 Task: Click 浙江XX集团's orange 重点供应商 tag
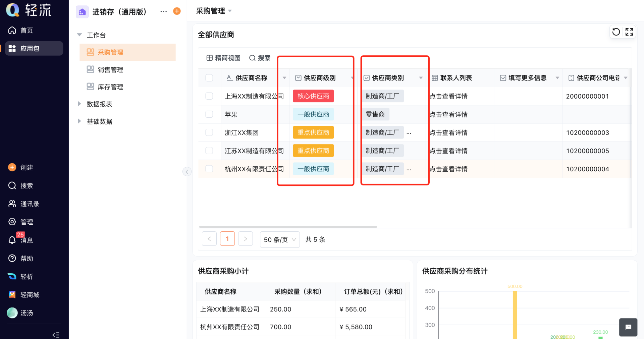313,132
